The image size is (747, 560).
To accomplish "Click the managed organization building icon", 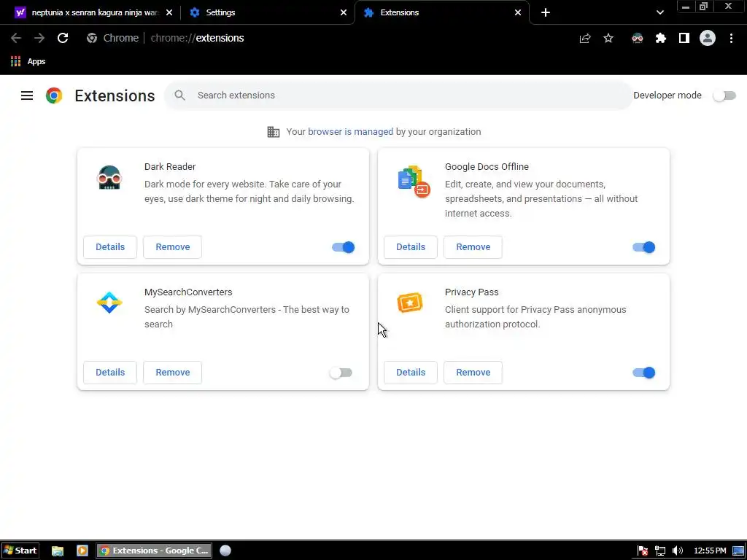I will 273,132.
